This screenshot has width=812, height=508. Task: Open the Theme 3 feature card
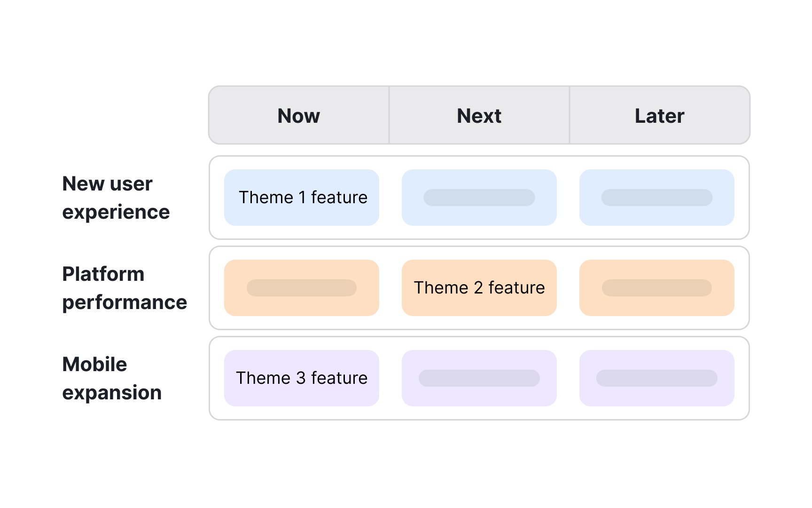pyautogui.click(x=302, y=378)
